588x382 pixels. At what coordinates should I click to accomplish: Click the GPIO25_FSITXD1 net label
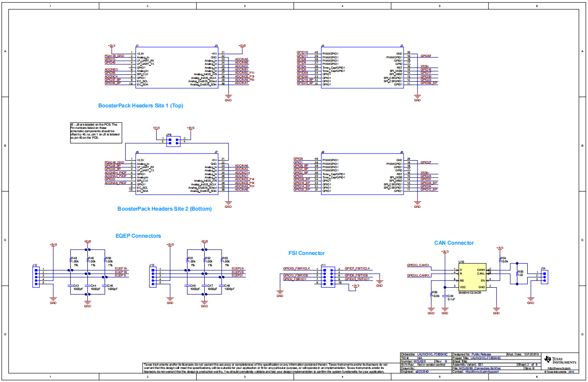pyautogui.click(x=357, y=279)
